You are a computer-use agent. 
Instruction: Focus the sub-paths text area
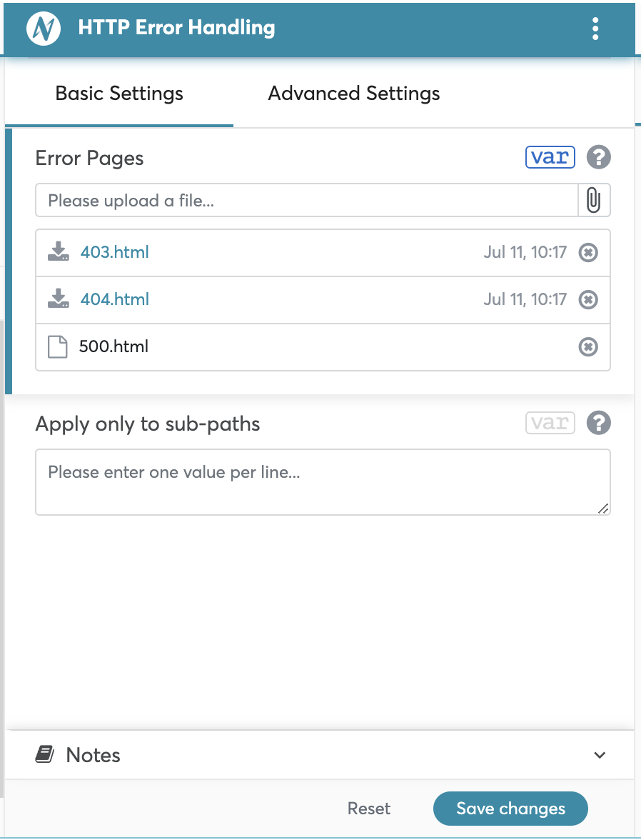pos(323,482)
